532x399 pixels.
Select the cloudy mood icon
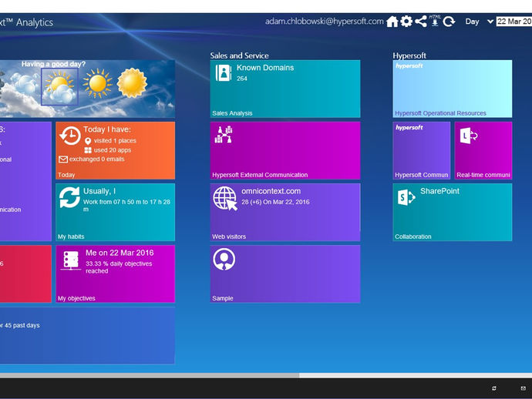pos(25,83)
